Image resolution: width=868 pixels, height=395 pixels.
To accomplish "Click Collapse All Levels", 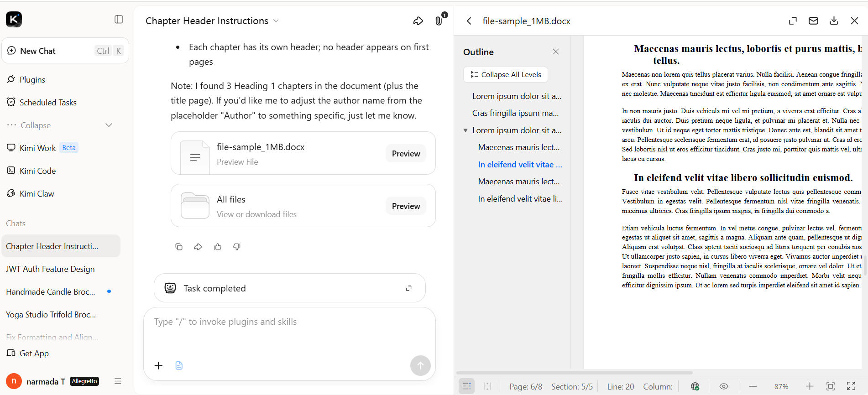I will pyautogui.click(x=506, y=74).
